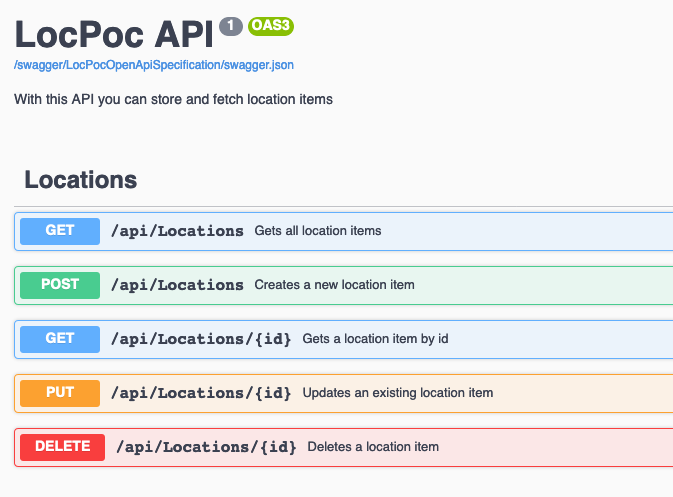Click /api/Locations path in the POST row
The height and width of the screenshot is (497, 673).
tap(177, 285)
